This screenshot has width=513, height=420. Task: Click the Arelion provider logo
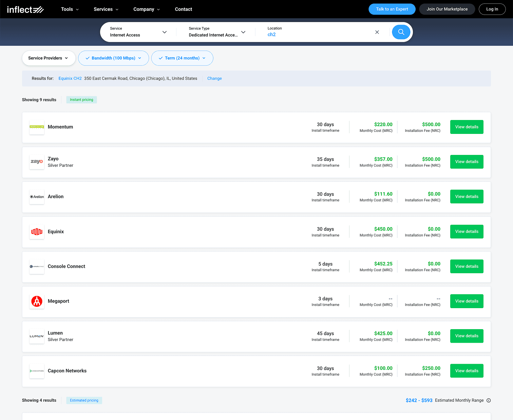[37, 197]
